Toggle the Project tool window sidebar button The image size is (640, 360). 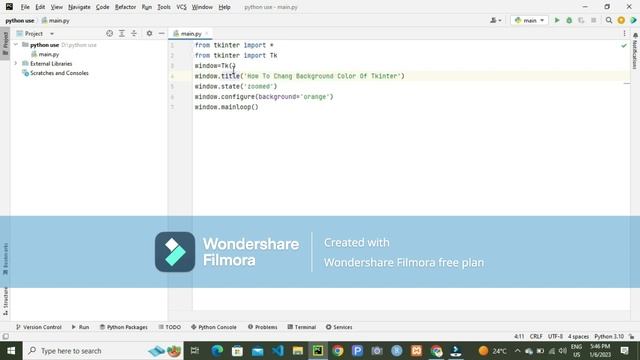[5, 43]
